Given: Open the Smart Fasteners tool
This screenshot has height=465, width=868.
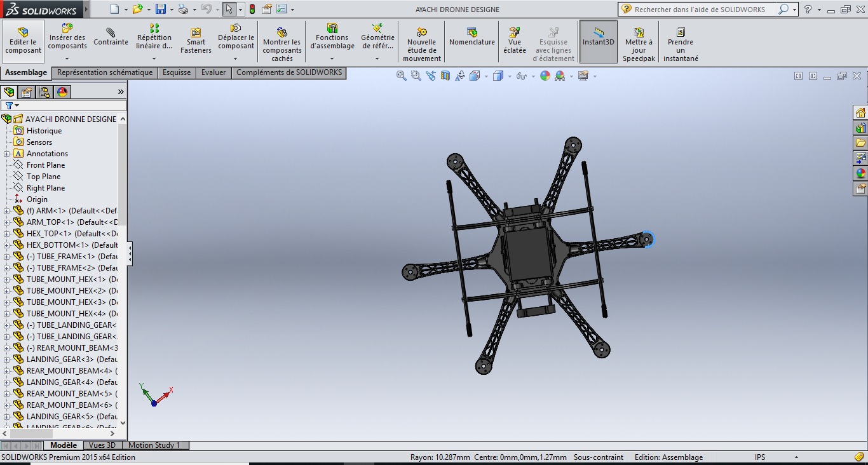Looking at the screenshot, I should click(x=196, y=41).
